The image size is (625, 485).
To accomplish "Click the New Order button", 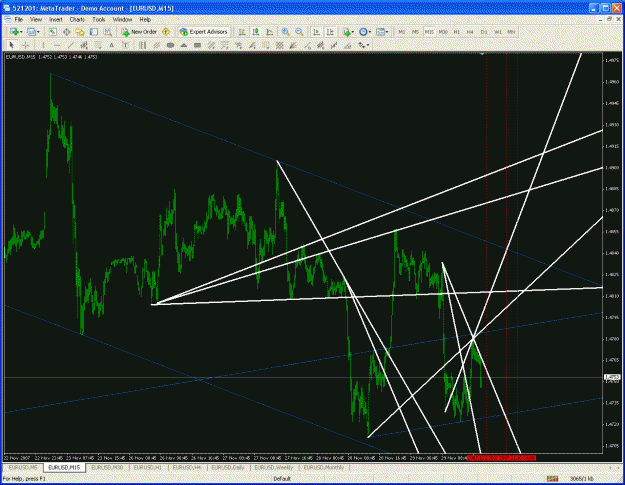I will tap(139, 32).
